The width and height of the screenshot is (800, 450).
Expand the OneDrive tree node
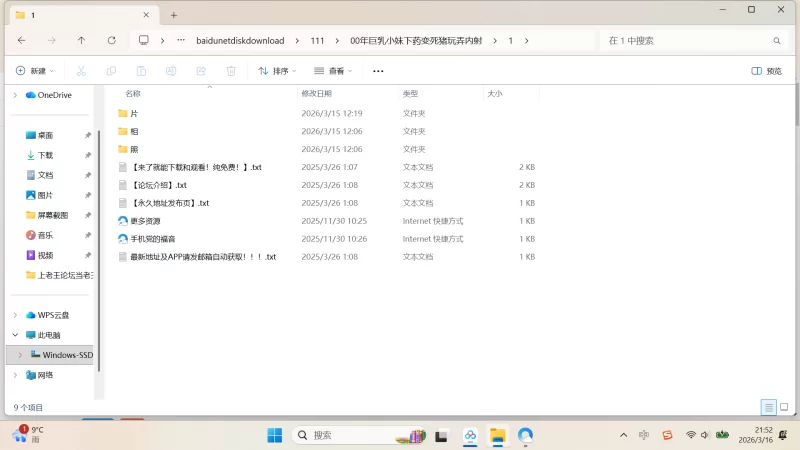[x=15, y=95]
